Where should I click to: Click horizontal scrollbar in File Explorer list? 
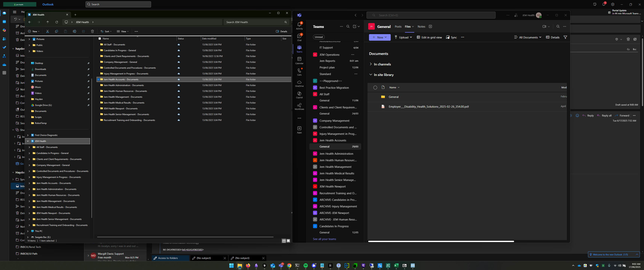(x=185, y=237)
